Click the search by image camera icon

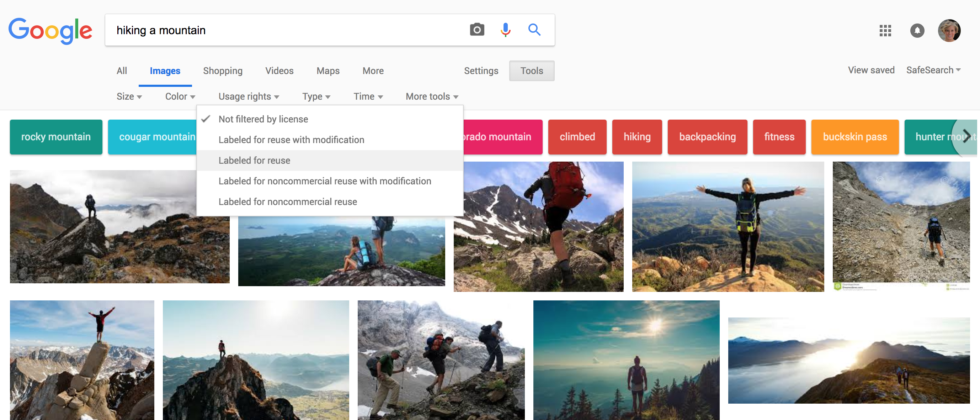point(477,30)
